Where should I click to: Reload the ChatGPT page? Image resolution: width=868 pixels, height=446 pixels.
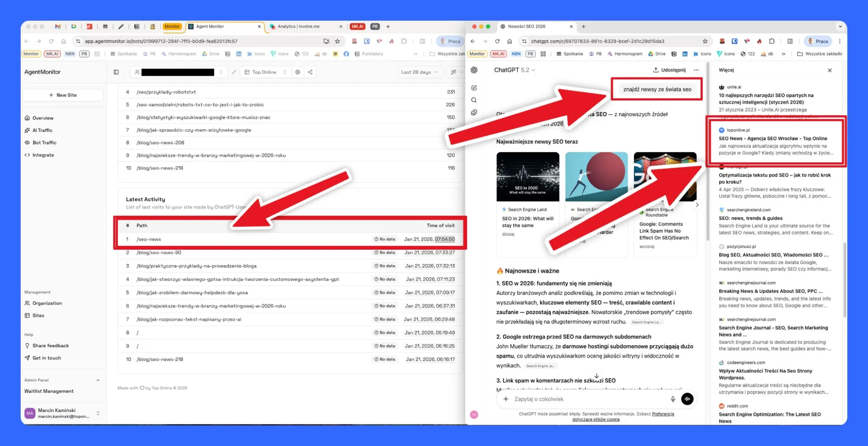497,41
